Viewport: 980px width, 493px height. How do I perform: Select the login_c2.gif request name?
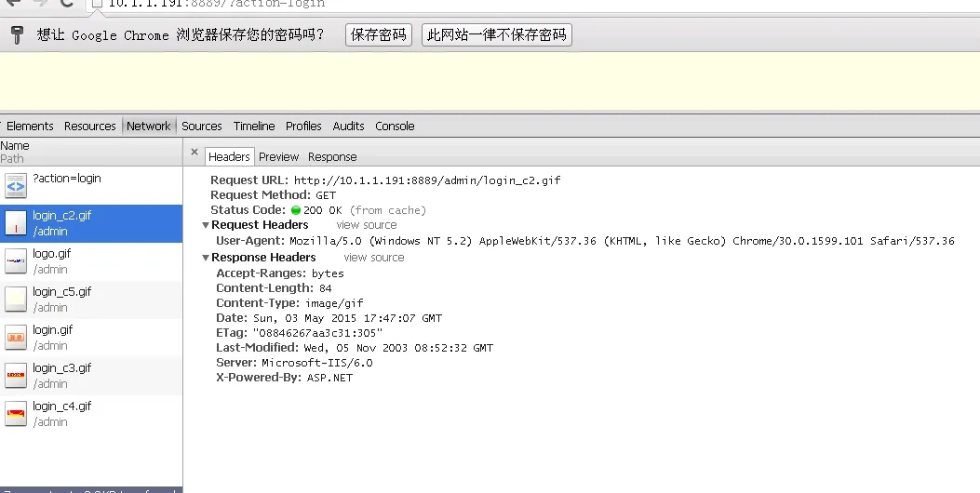click(61, 216)
